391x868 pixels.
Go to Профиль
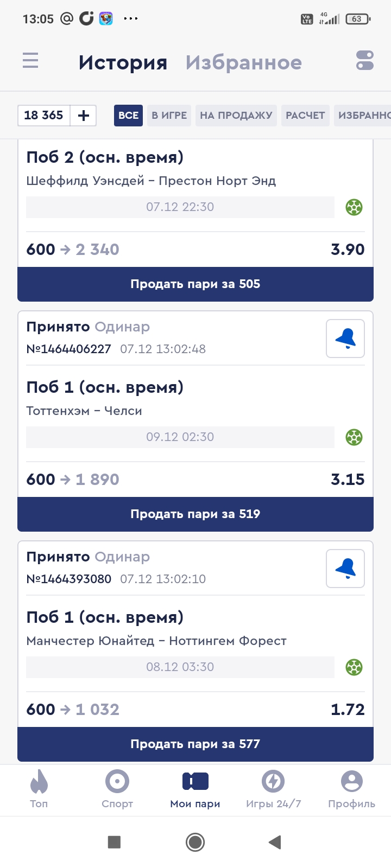[351, 789]
